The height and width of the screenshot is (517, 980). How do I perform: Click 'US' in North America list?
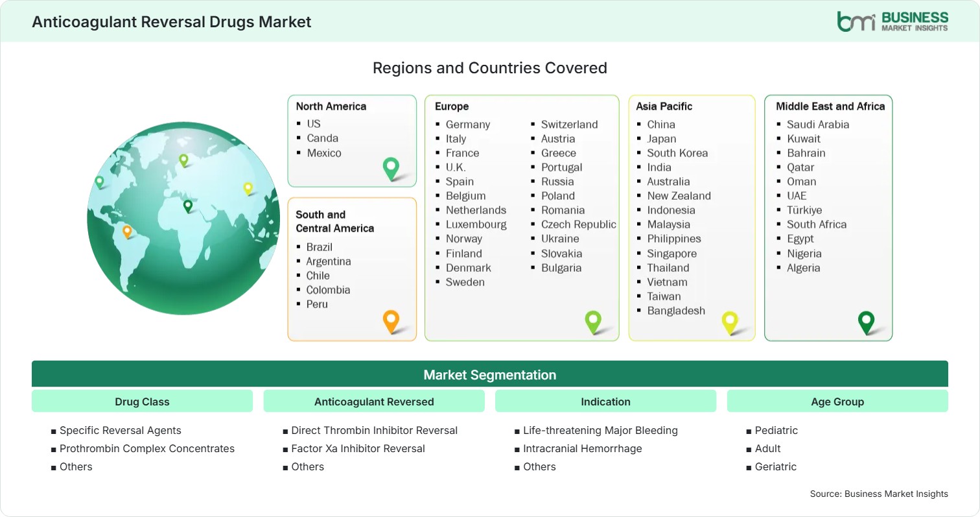pyautogui.click(x=314, y=123)
